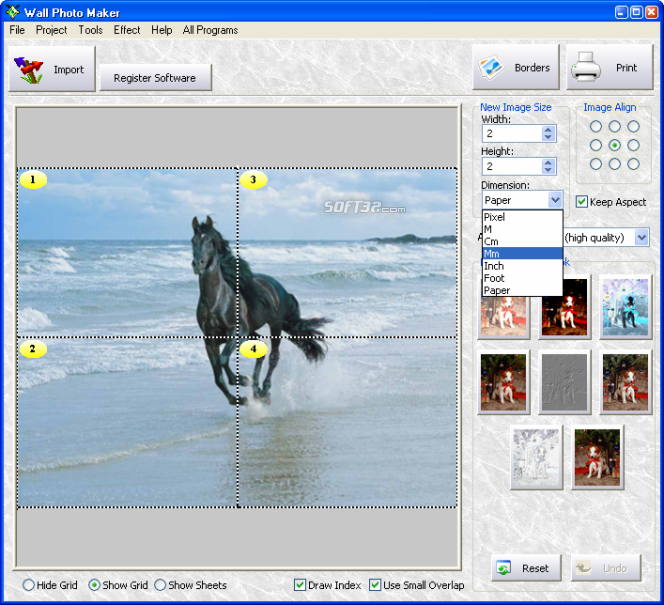Open the File menu
The height and width of the screenshot is (605, 664).
17,30
